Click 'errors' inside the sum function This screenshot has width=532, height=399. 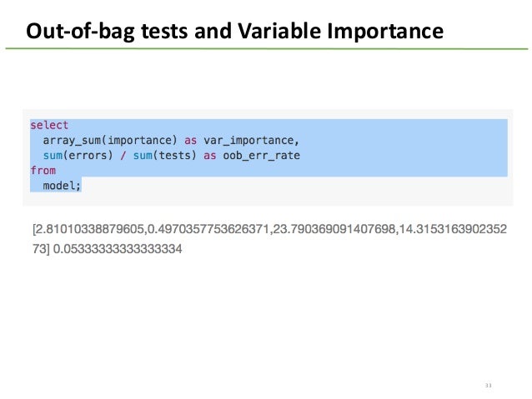[x=88, y=156]
